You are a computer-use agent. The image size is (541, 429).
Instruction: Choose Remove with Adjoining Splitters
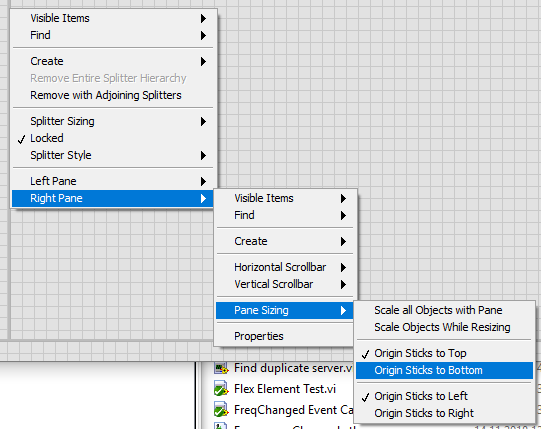pyautogui.click(x=112, y=95)
